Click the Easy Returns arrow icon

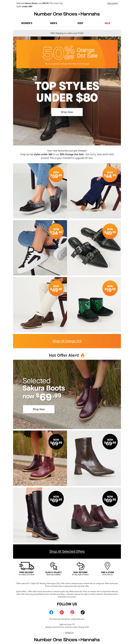[x=80, y=566]
